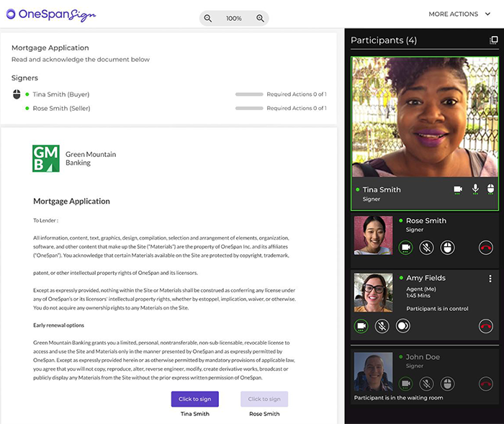This screenshot has height=424, width=504.
Task: Click Amy Fields' '1:45 Mins' timer
Action: (x=418, y=295)
